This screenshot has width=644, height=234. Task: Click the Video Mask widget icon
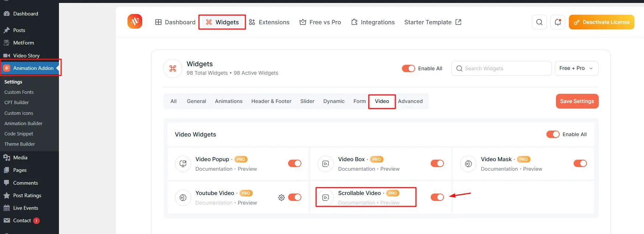[468, 164]
